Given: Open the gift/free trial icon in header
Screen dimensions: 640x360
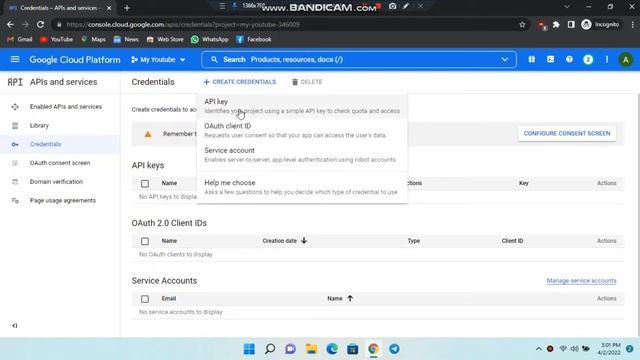Looking at the screenshot, I should pyautogui.click(x=531, y=60).
